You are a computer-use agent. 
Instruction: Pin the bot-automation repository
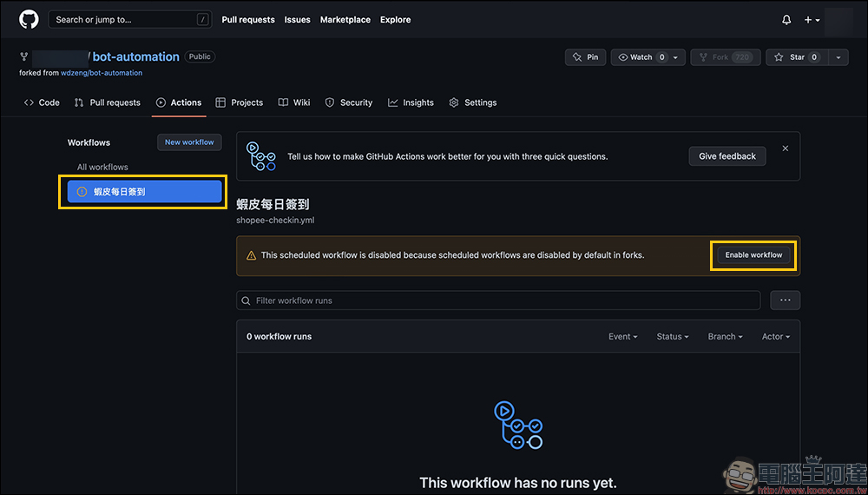586,57
